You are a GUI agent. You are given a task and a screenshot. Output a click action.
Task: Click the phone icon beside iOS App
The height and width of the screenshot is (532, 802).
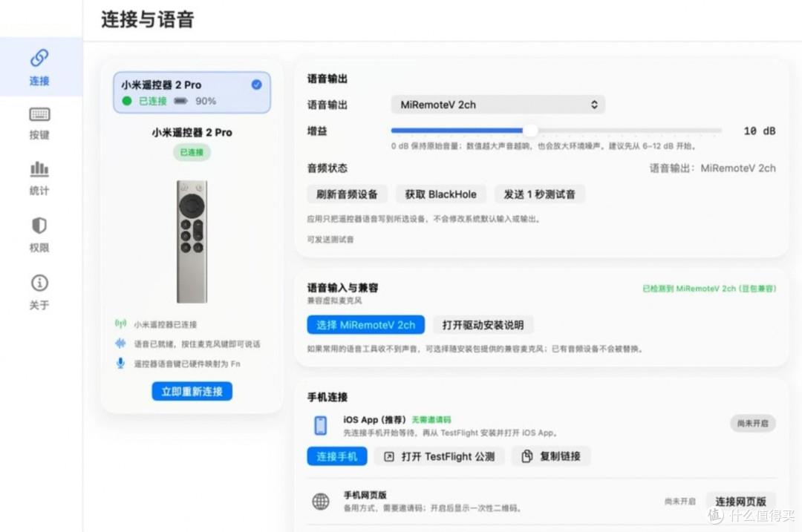point(321,425)
